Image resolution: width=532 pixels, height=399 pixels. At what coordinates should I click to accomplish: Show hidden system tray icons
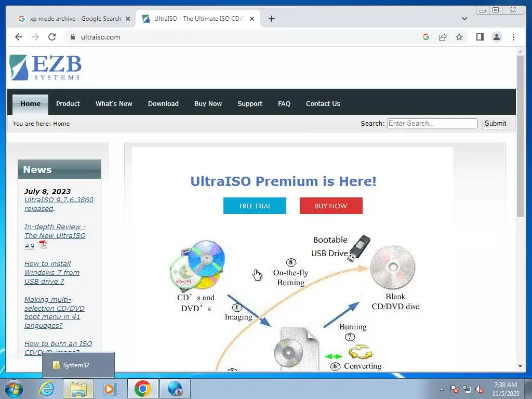(442, 389)
